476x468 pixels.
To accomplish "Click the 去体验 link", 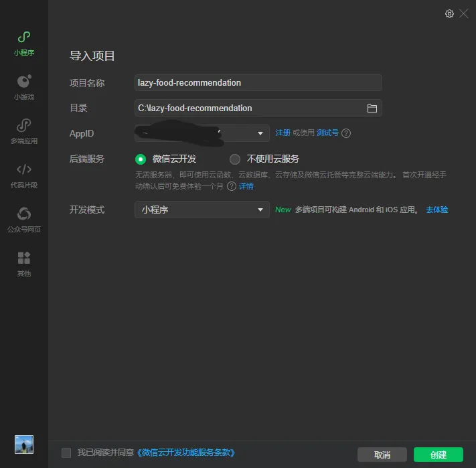I will click(437, 210).
